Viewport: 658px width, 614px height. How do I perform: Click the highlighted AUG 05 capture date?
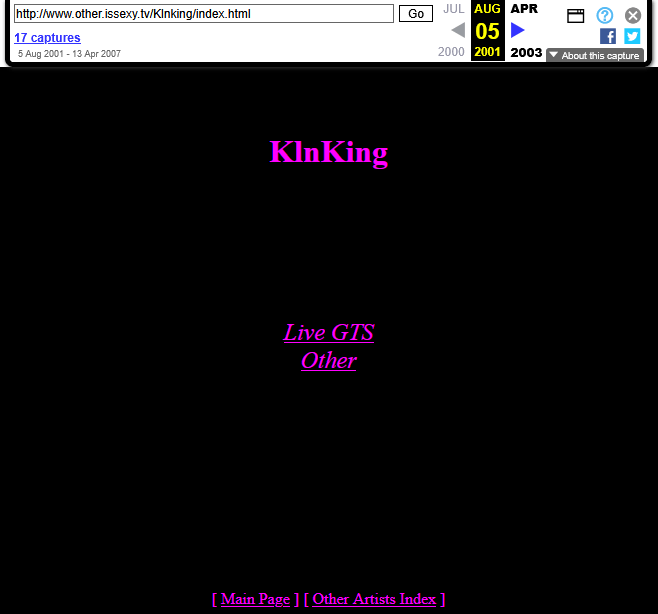pyautogui.click(x=488, y=30)
